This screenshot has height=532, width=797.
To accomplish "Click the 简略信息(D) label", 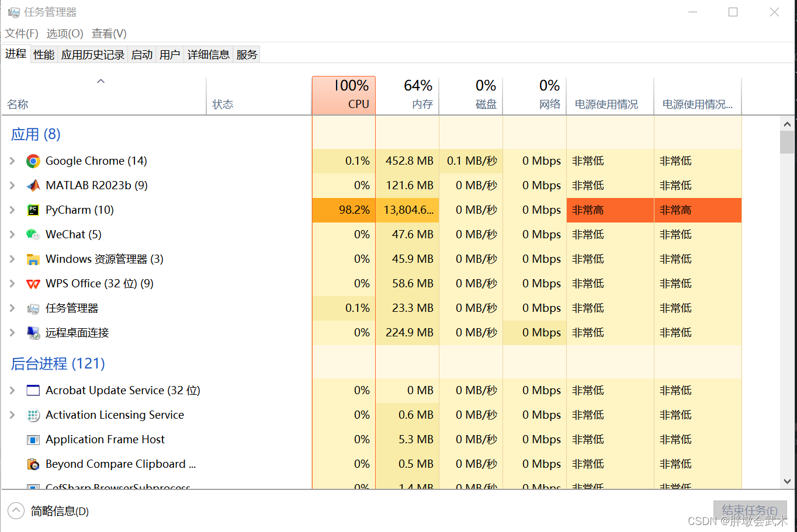I will coord(60,511).
